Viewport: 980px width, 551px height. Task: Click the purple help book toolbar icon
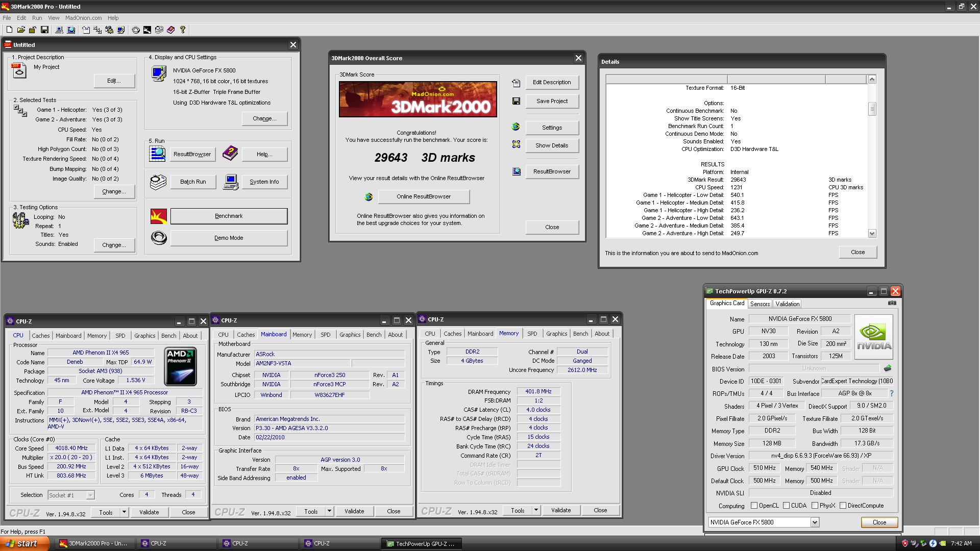click(x=170, y=30)
